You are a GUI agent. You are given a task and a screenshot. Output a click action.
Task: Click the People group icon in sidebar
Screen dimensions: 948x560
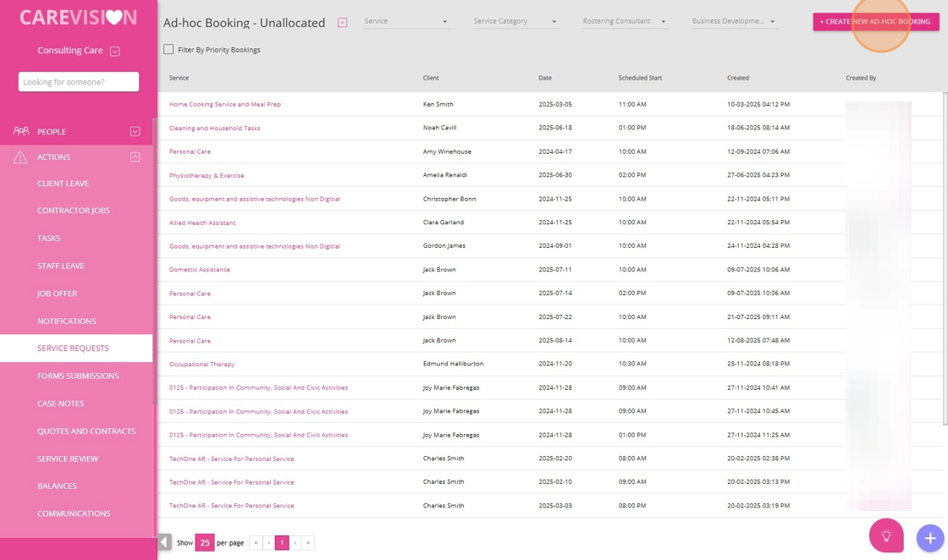[21, 131]
